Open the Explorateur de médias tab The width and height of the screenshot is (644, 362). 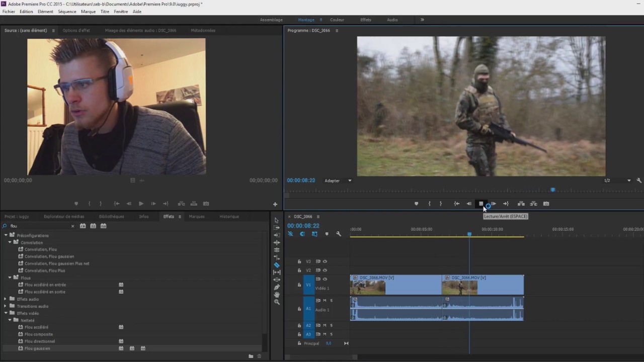64,216
